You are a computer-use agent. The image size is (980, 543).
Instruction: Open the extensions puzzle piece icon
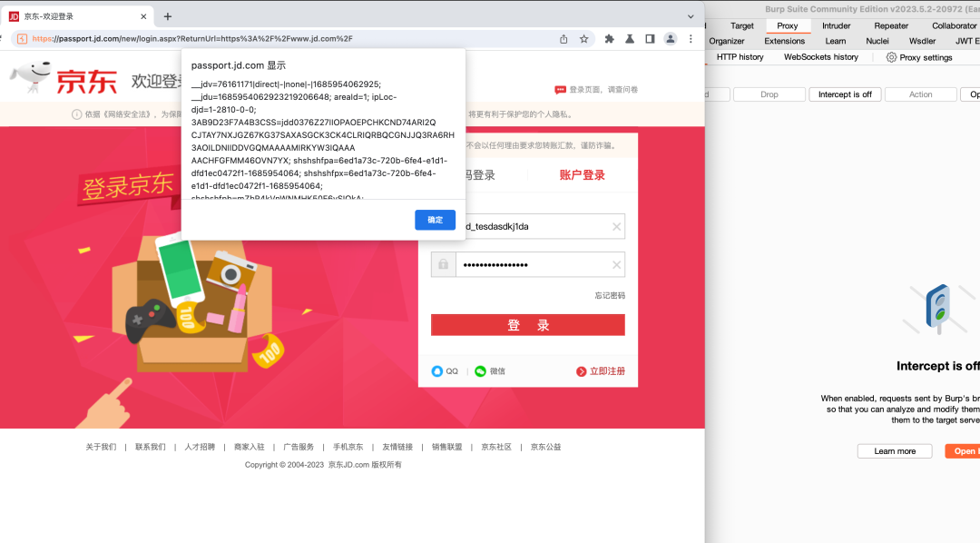(x=610, y=39)
